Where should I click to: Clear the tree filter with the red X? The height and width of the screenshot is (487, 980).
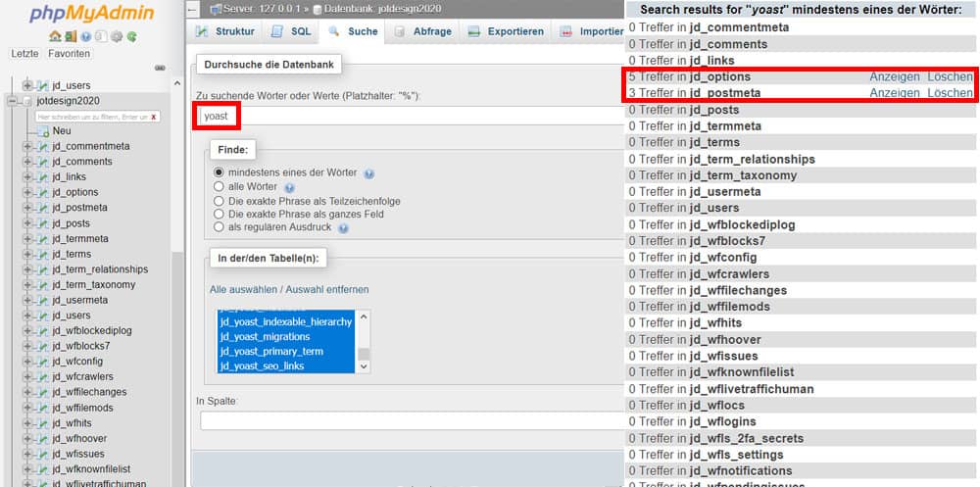pos(153,117)
